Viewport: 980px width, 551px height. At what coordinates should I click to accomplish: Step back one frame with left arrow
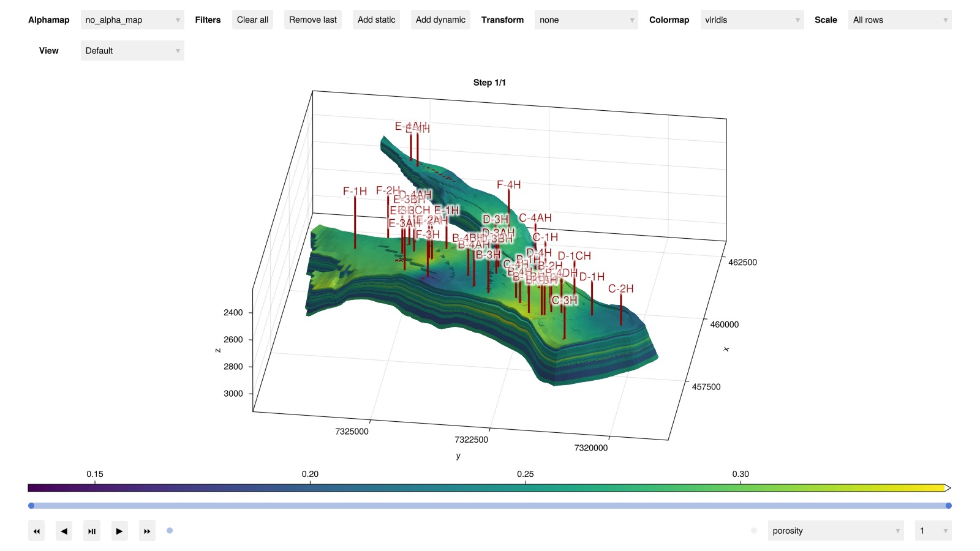64,531
